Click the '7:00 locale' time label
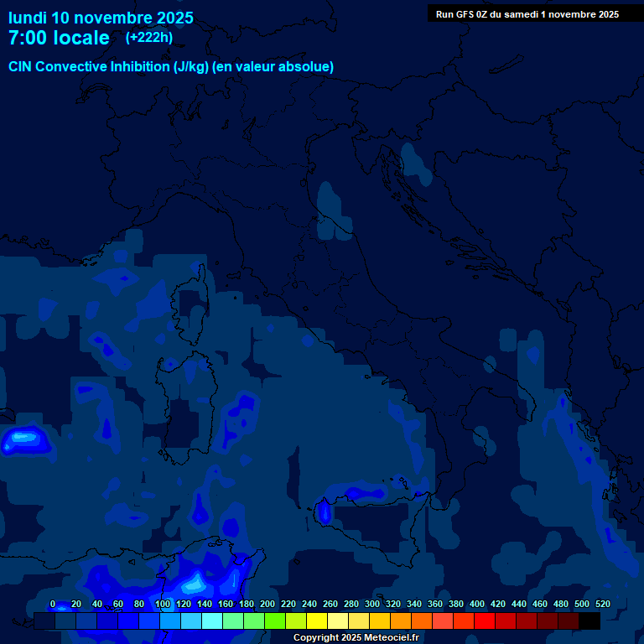Viewport: 644px width, 644px height. (x=59, y=38)
